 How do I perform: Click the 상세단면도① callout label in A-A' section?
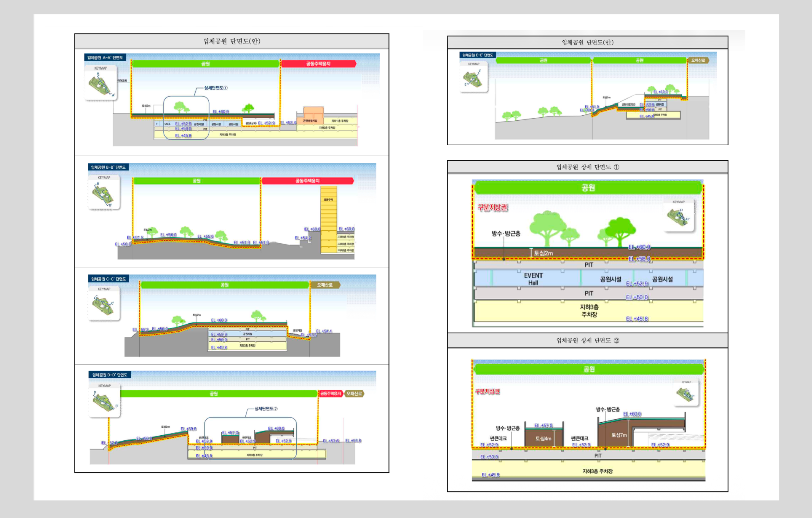pos(216,88)
